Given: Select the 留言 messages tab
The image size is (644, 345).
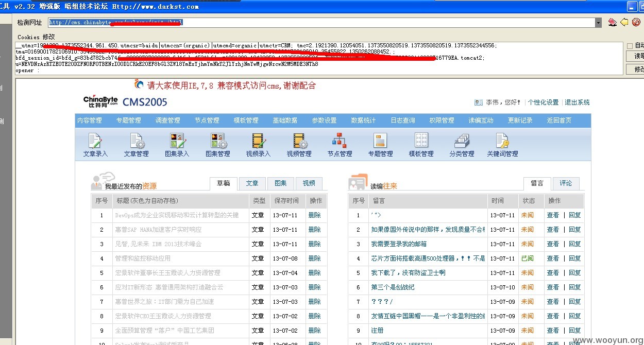Looking at the screenshot, I should tap(537, 183).
